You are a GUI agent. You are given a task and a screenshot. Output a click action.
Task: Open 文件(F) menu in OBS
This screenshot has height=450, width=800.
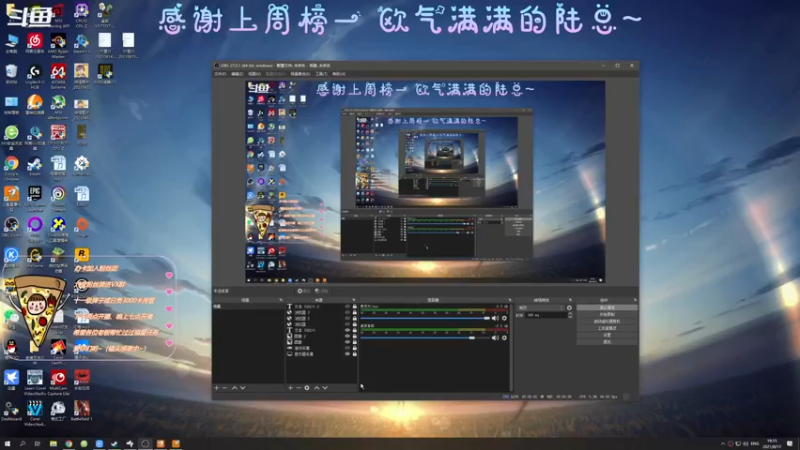[x=220, y=74]
